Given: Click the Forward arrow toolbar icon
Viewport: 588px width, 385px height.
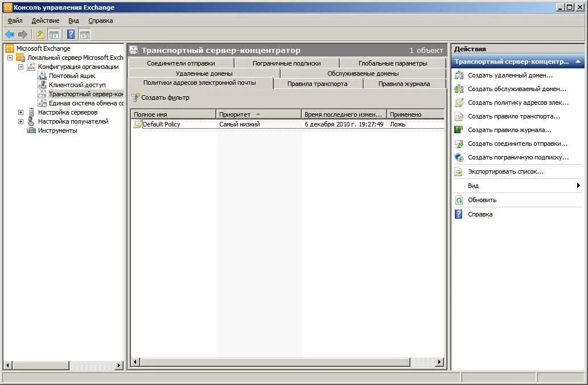Looking at the screenshot, I should coord(23,35).
